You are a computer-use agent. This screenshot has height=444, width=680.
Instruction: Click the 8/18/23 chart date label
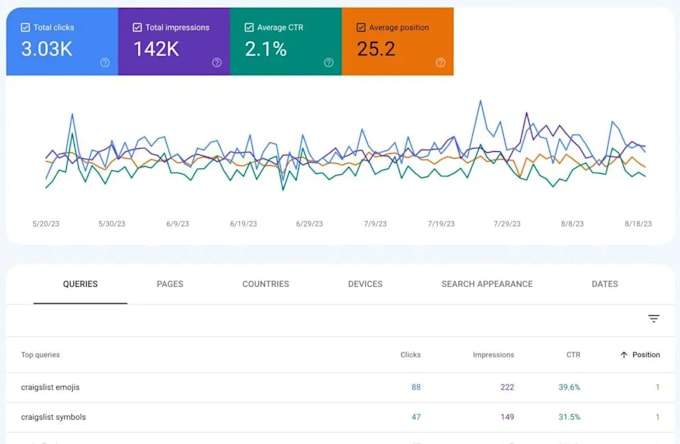[638, 224]
